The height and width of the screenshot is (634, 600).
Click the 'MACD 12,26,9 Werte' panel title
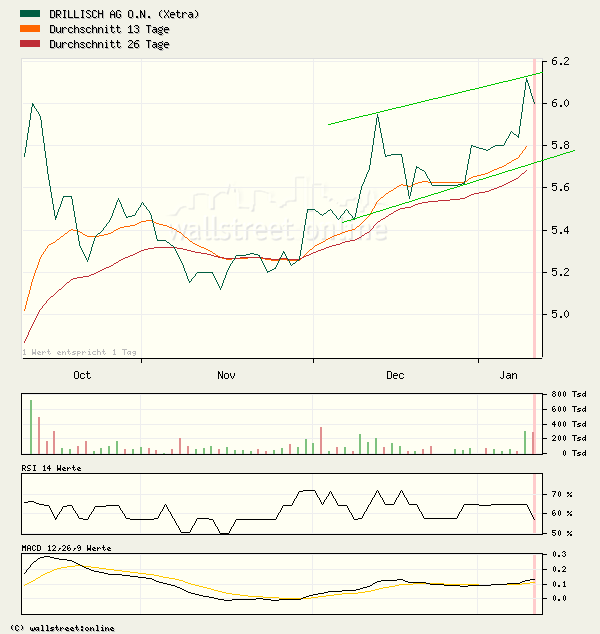click(x=66, y=548)
